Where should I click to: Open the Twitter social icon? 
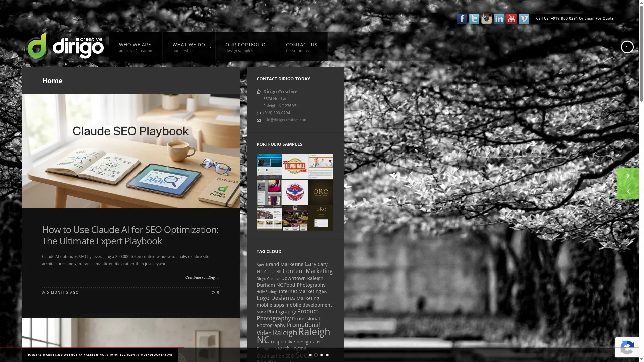pyautogui.click(x=474, y=19)
